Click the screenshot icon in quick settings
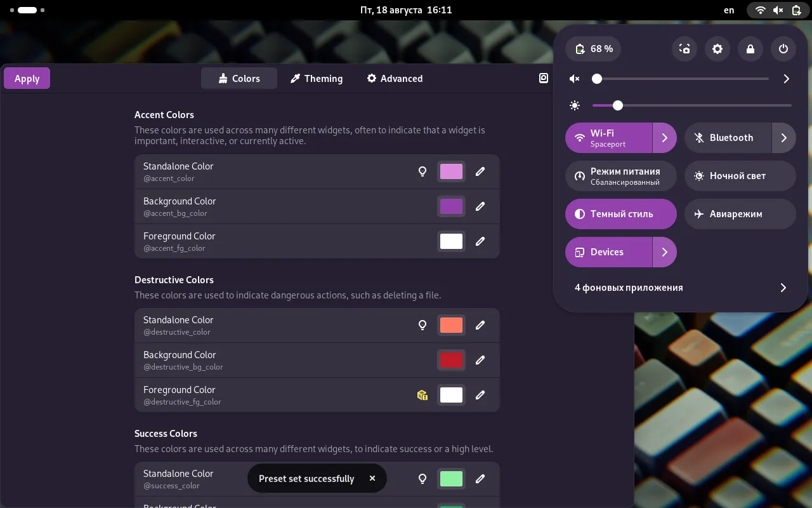This screenshot has height=508, width=812. point(684,49)
